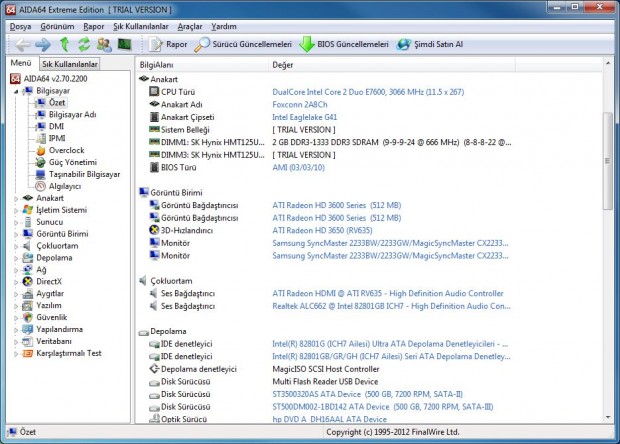Click Karşılaştırmalı Test icon in tree
This screenshot has height=444, width=620.
[x=28, y=353]
